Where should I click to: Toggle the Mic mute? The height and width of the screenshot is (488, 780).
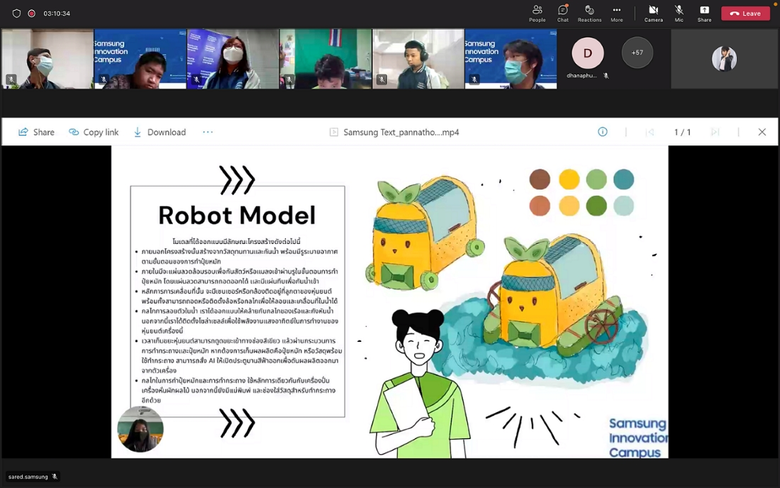(x=679, y=12)
